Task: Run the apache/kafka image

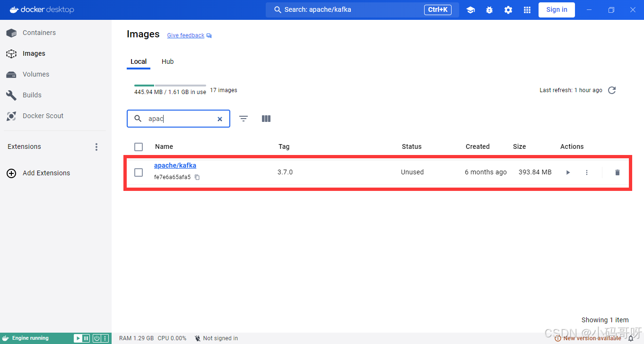Action: [x=568, y=172]
